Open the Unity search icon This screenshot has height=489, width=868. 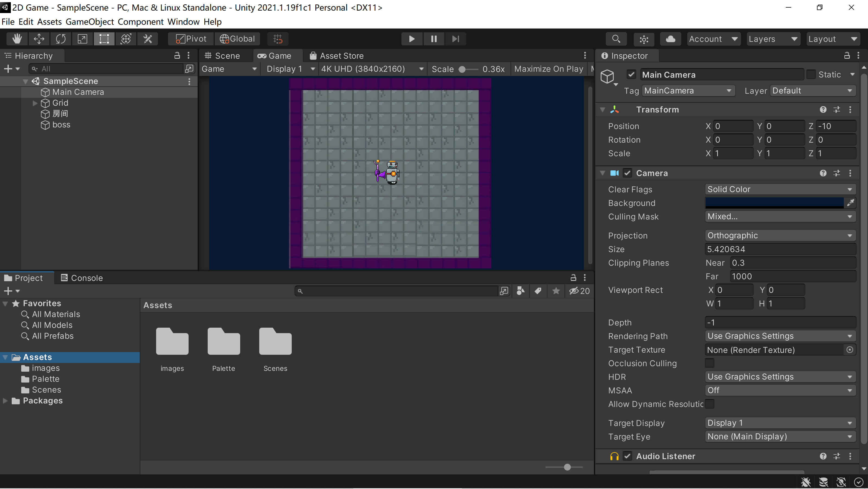[x=616, y=39]
